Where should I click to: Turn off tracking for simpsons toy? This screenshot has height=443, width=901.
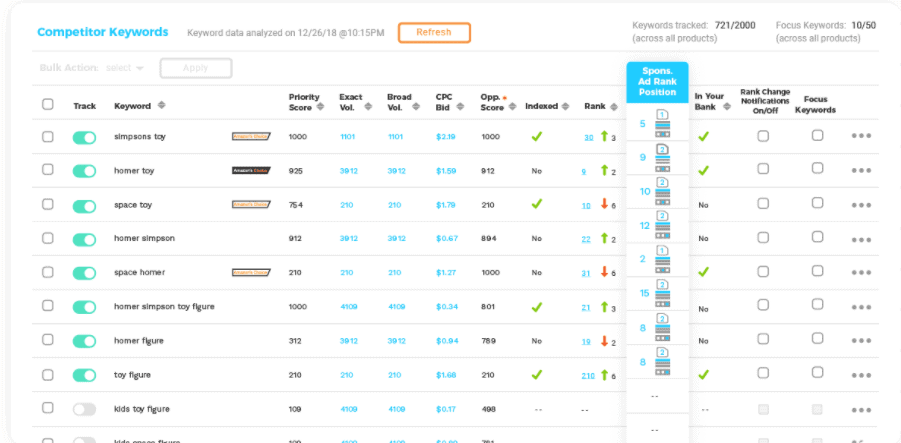[84, 137]
